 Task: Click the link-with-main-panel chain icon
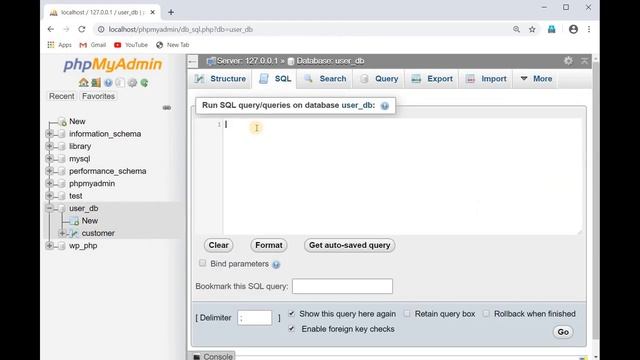point(167,108)
